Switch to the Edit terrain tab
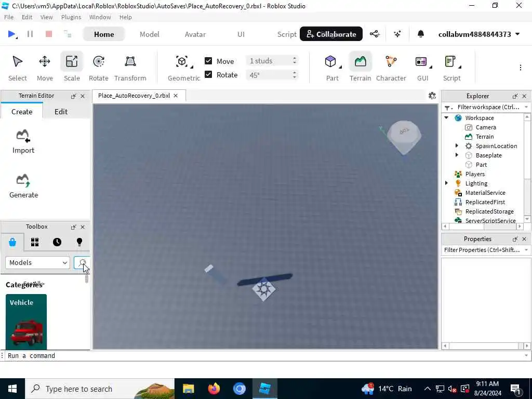The width and height of the screenshot is (532, 399). (x=61, y=112)
